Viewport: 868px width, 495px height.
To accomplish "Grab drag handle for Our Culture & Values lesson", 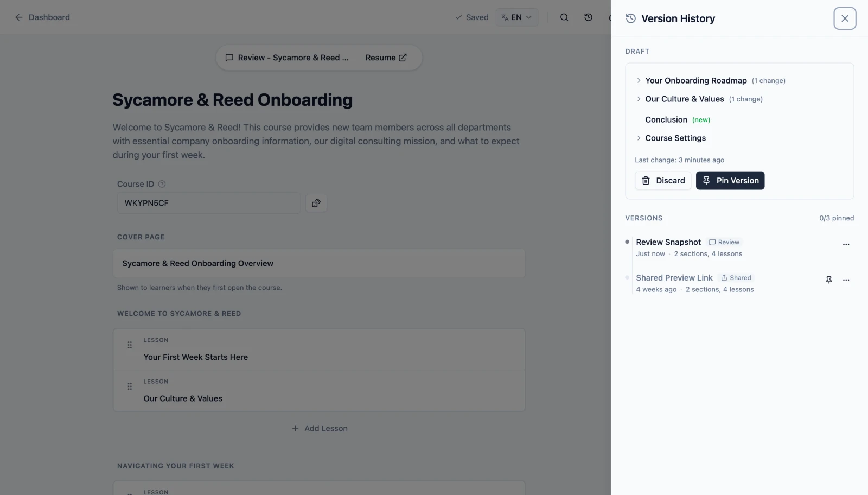I will point(130,386).
